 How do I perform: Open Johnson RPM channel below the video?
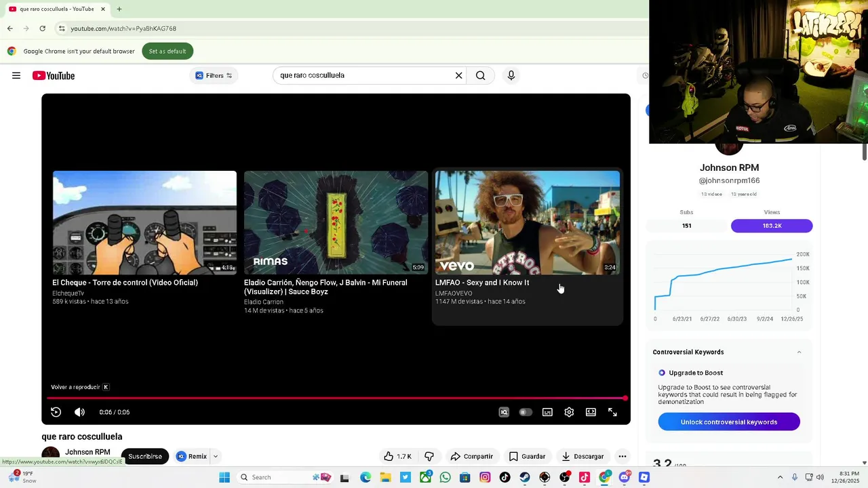87,452
